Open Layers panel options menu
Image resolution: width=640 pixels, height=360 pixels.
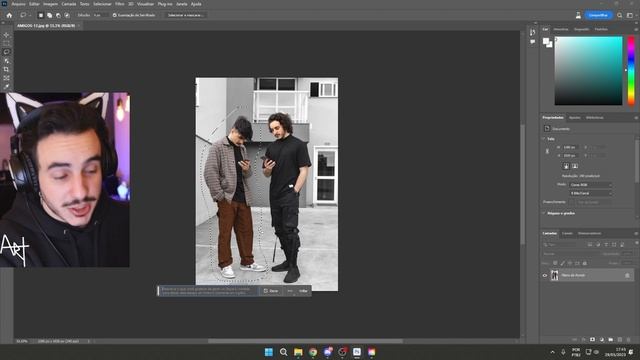pyautogui.click(x=636, y=233)
